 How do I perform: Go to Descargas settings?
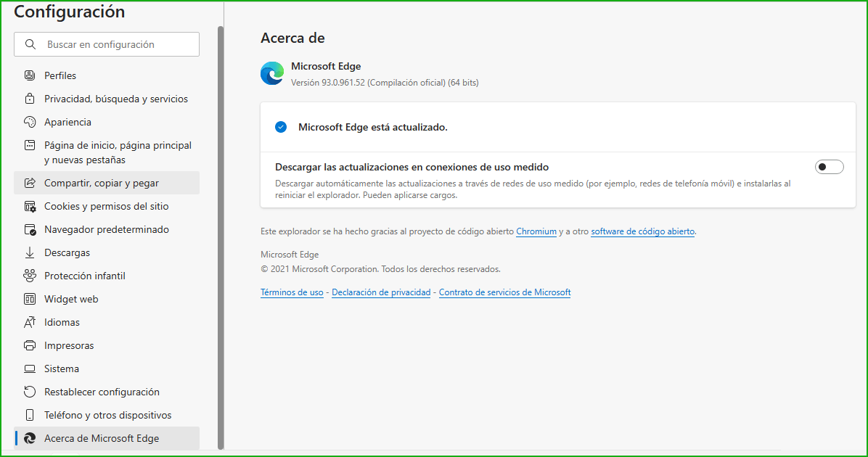tap(106, 253)
